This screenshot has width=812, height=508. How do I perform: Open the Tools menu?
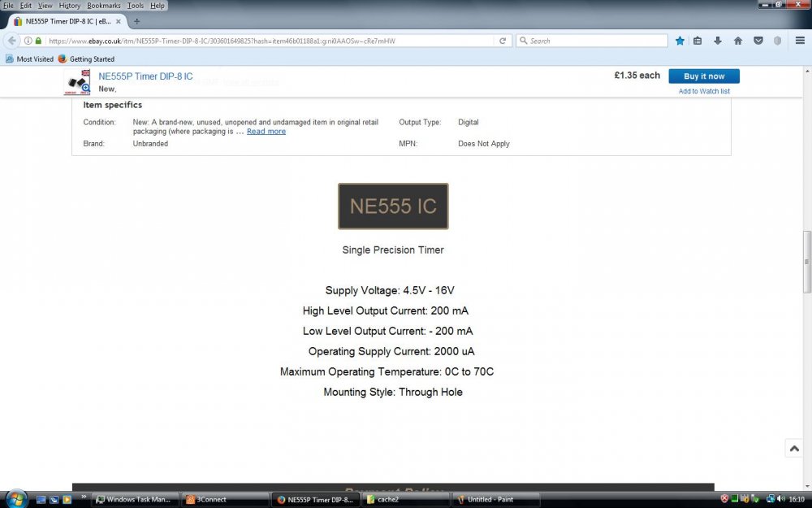(x=136, y=6)
